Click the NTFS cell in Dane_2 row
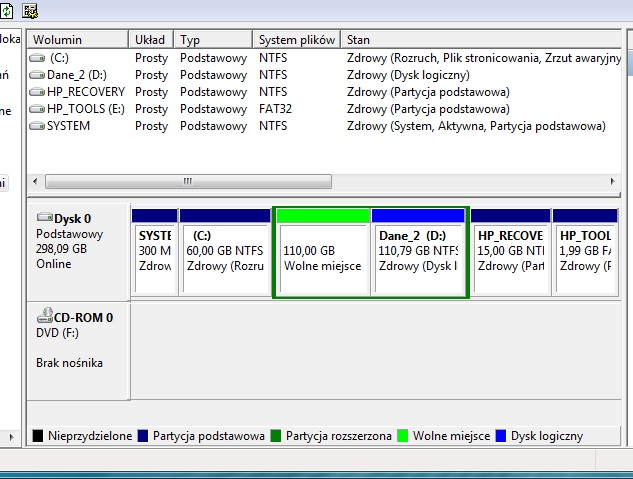The width and height of the screenshot is (633, 479). [273, 75]
